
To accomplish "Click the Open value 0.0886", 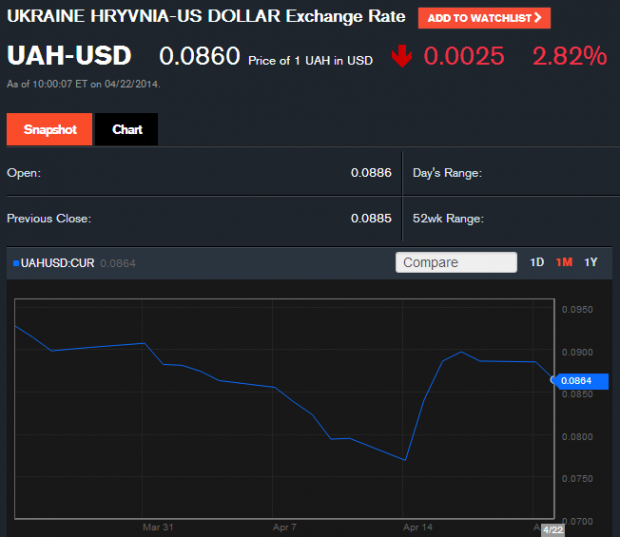I will click(370, 173).
